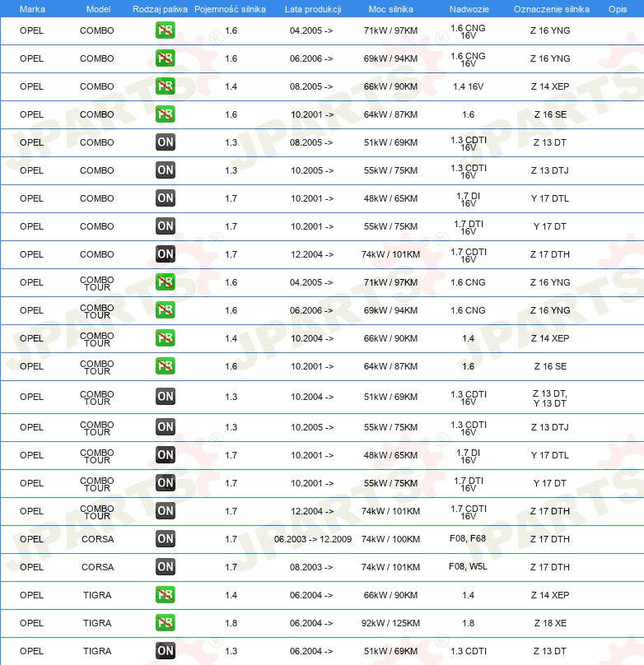Click 48kW / 65KM in Combo Tour row
Image resolution: width=644 pixels, height=665 pixels.
pyautogui.click(x=390, y=455)
